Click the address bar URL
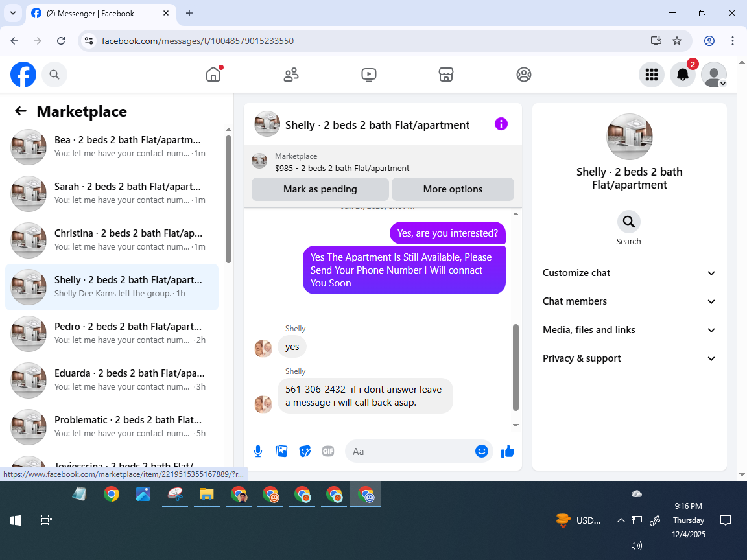Image resolution: width=747 pixels, height=560 pixels. [198, 41]
